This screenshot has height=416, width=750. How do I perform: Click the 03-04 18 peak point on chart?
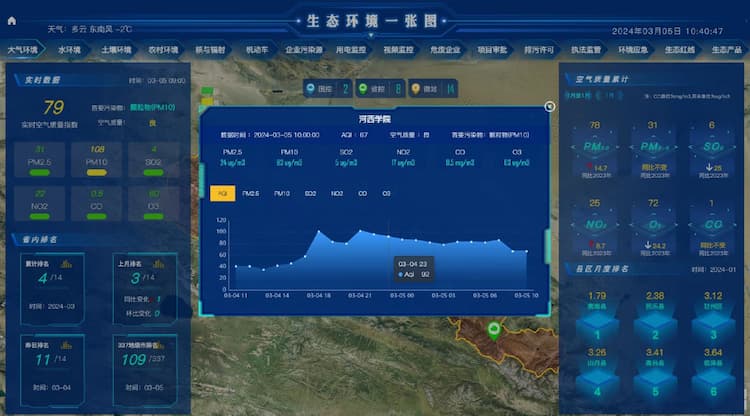[319, 232]
